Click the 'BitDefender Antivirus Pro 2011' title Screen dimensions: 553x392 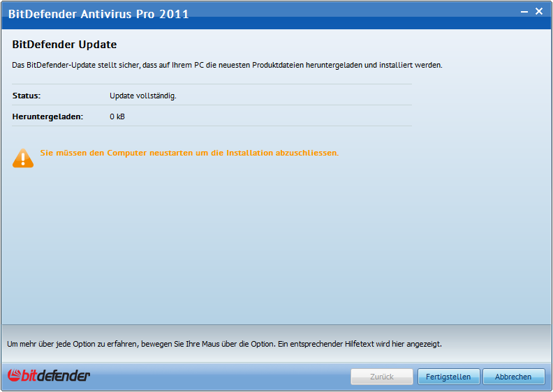[x=98, y=14]
